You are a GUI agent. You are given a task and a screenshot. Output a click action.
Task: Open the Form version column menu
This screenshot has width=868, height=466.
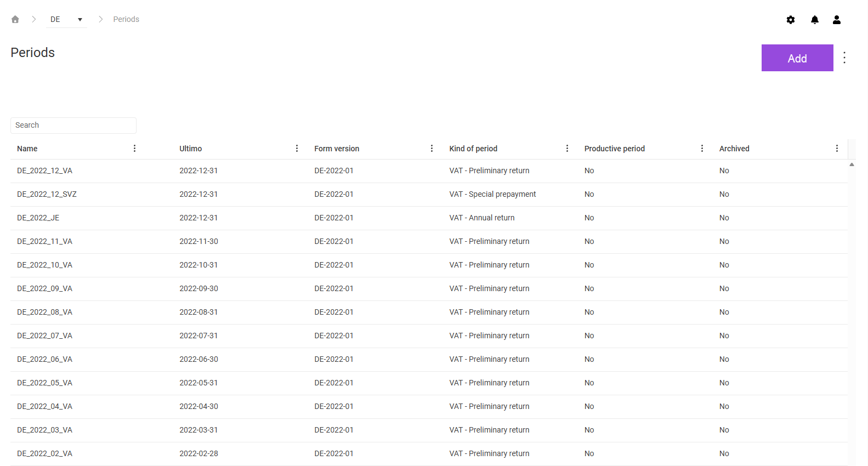click(432, 149)
